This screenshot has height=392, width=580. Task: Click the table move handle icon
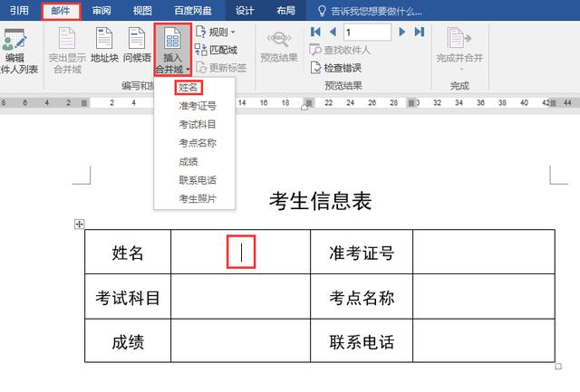pyautogui.click(x=79, y=224)
